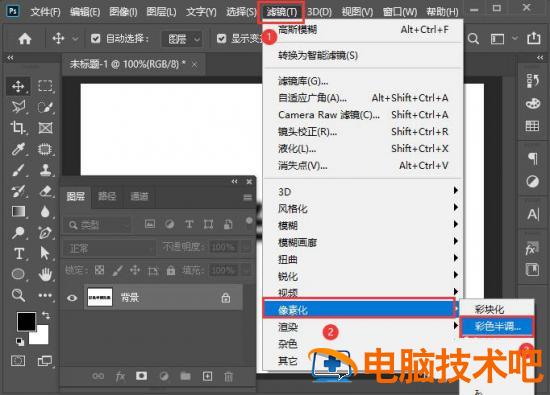Click the Home icon in the options bar

point(25,39)
